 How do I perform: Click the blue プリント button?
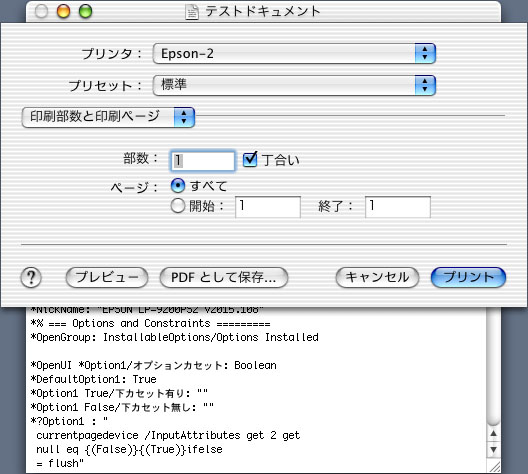pos(468,278)
